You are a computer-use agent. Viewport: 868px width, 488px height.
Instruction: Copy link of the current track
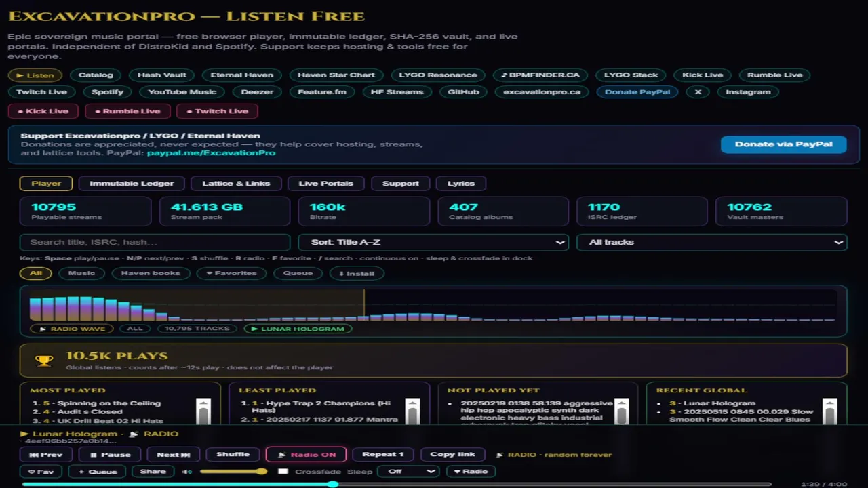point(452,454)
